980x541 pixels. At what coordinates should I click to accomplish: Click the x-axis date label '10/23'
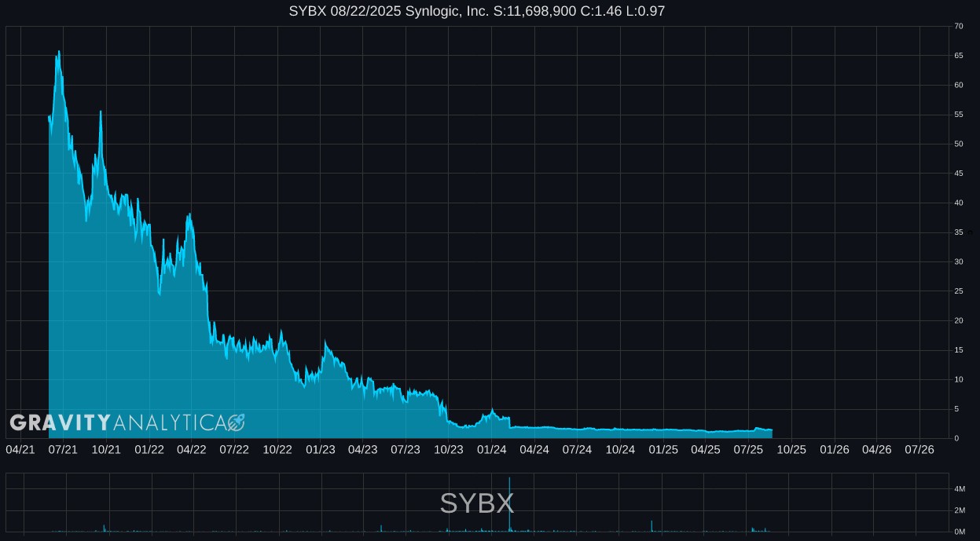(449, 450)
